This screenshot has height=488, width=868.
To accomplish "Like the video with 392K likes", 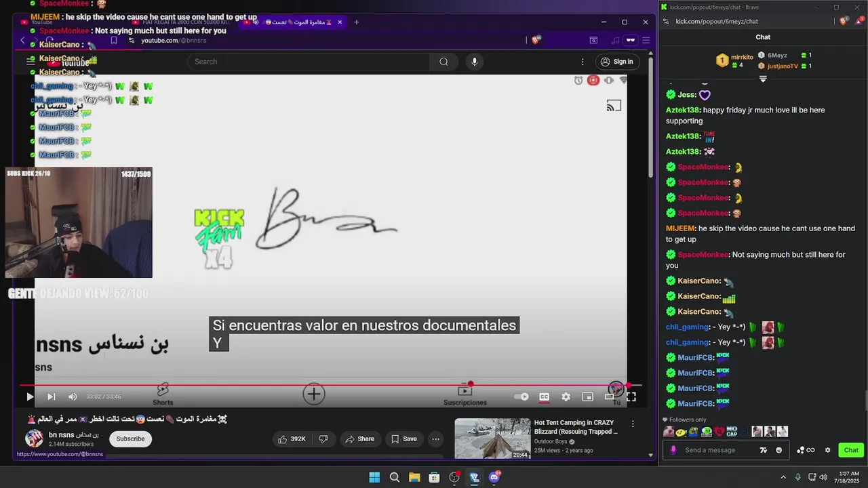I will point(291,439).
